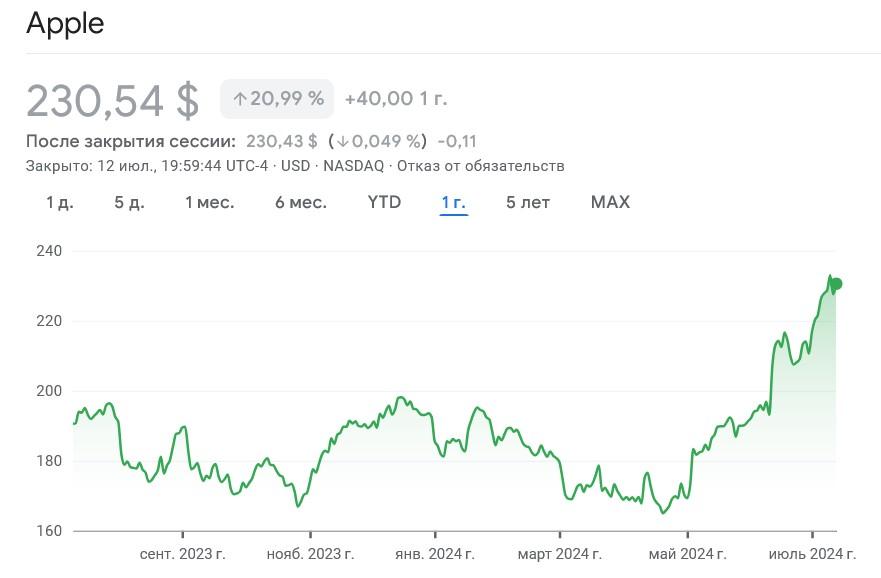881x578 pixels.
Task: Click the green end-point marker on chart
Action: (x=836, y=284)
